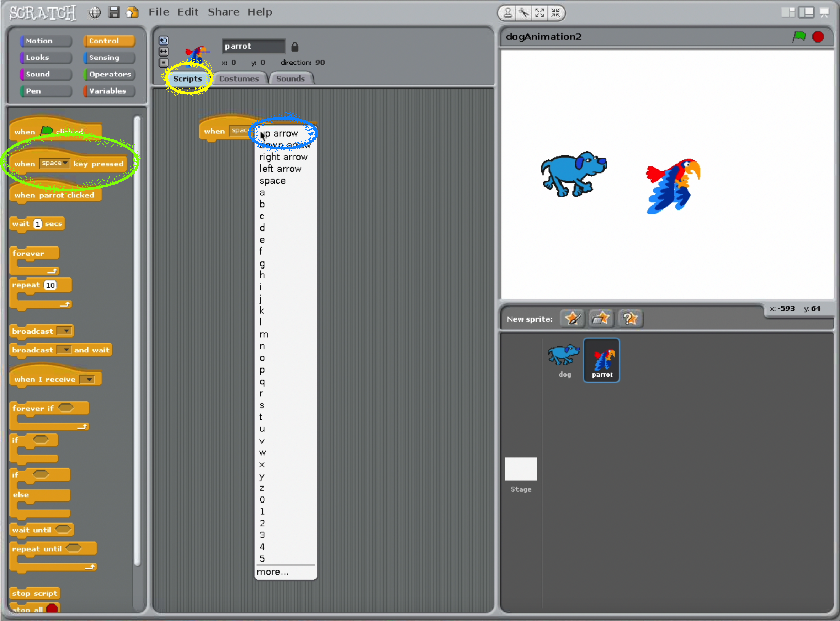
Task: Open key dropdown on palette hat block
Action: click(65, 163)
